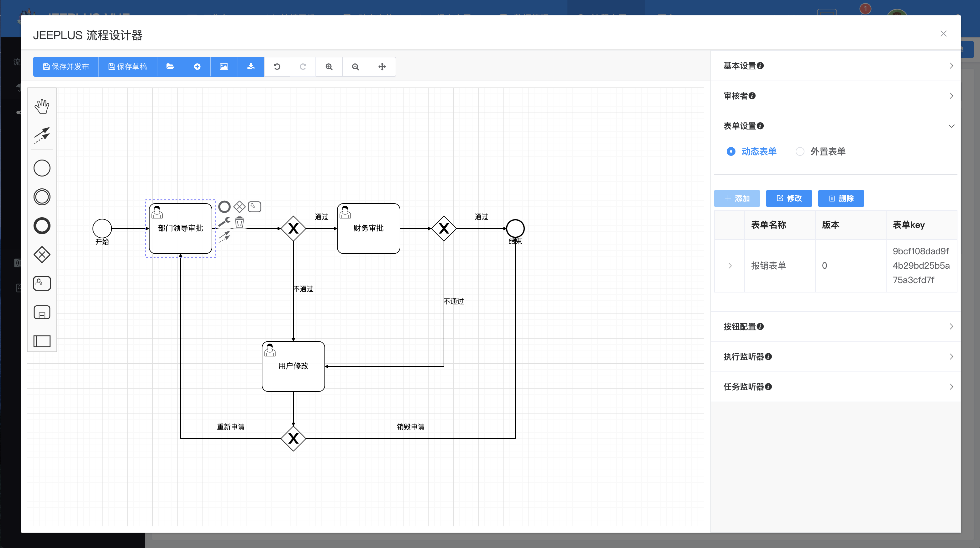Click the undo icon in the toolbar
This screenshot has width=980, height=548.
[x=277, y=66]
